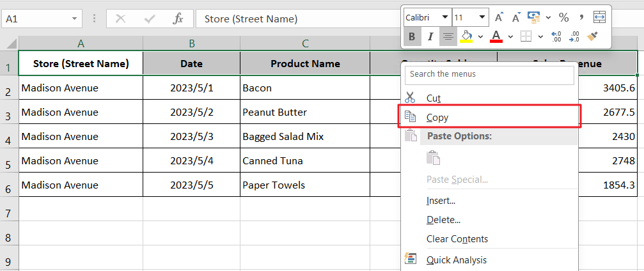Toggle Center alignment in mini toolbar
Viewport: 644px width, 271px height.
[x=448, y=36]
